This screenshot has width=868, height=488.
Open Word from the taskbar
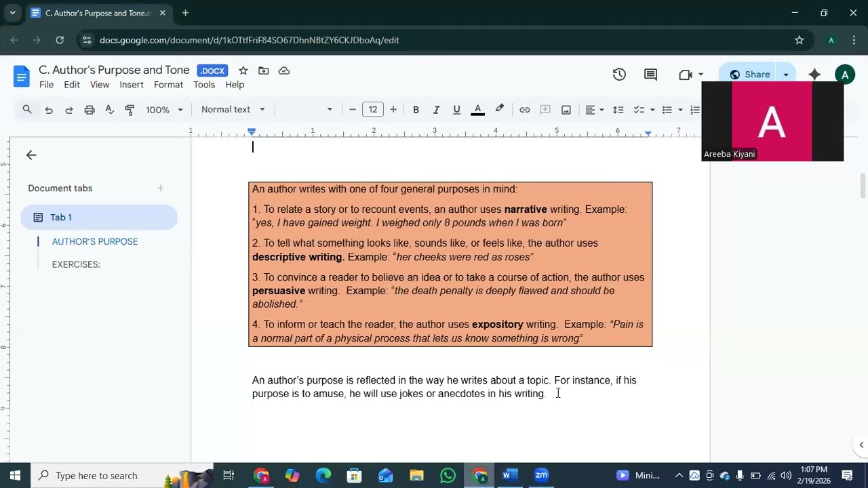[510, 475]
